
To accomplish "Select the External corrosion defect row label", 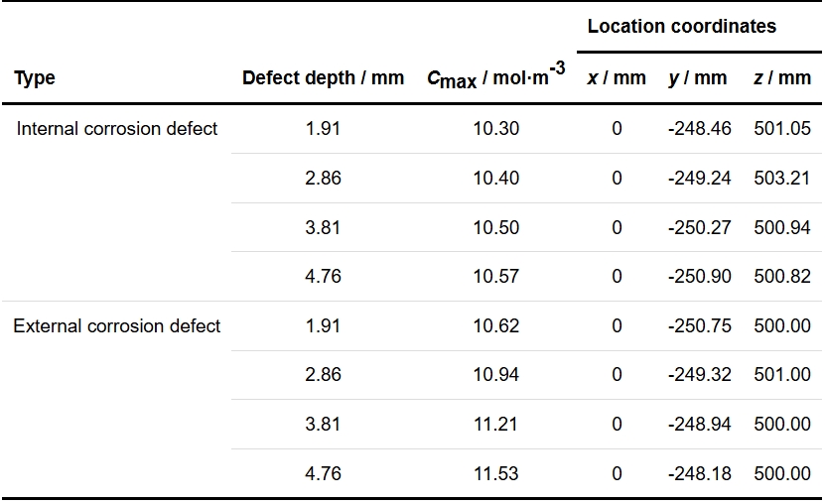I will click(x=117, y=326).
